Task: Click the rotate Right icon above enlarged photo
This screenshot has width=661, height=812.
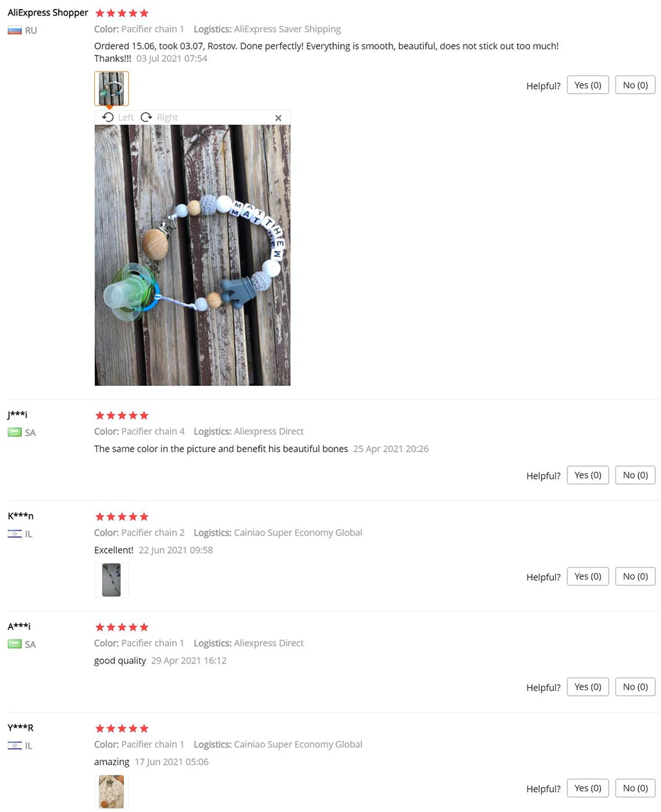Action: (147, 117)
